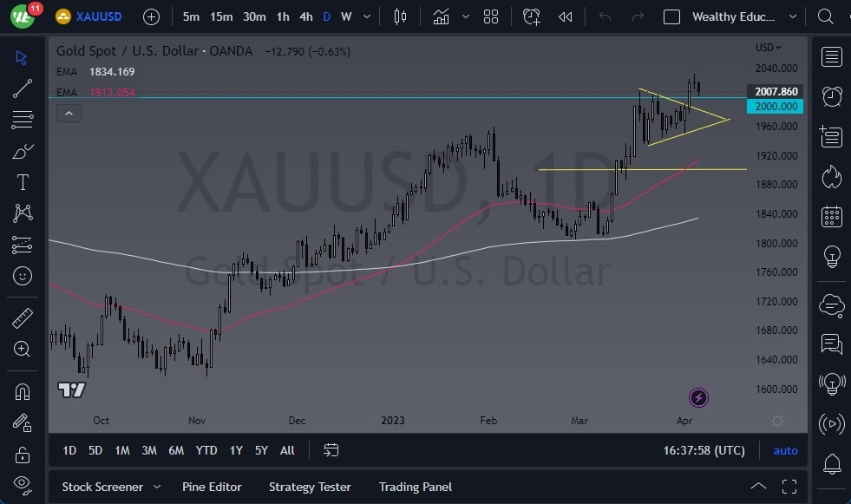Collapse the indicator legend chevron
The image size is (851, 504).
point(69,114)
